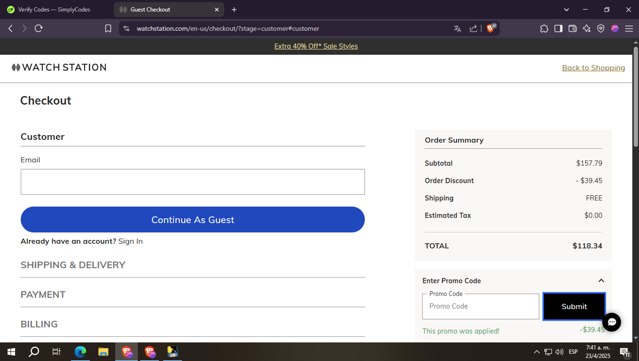Open site information icon in address bar
Screen dimensions: 639x361
126,29
